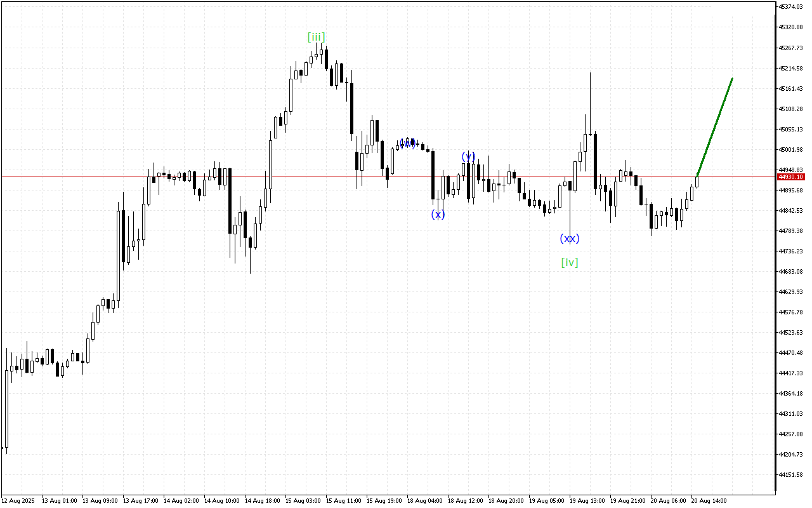Click the blue (y) wave label
Image resolution: width=812 pixels, height=508 pixels.
point(468,156)
